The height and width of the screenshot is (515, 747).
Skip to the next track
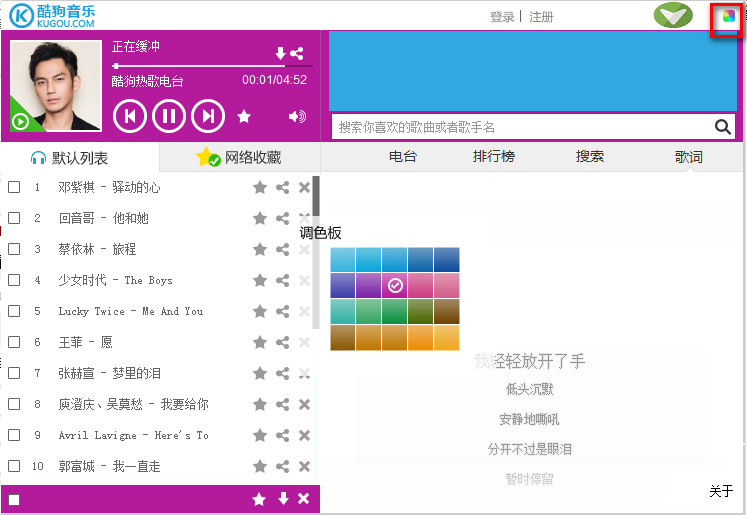pyautogui.click(x=208, y=116)
